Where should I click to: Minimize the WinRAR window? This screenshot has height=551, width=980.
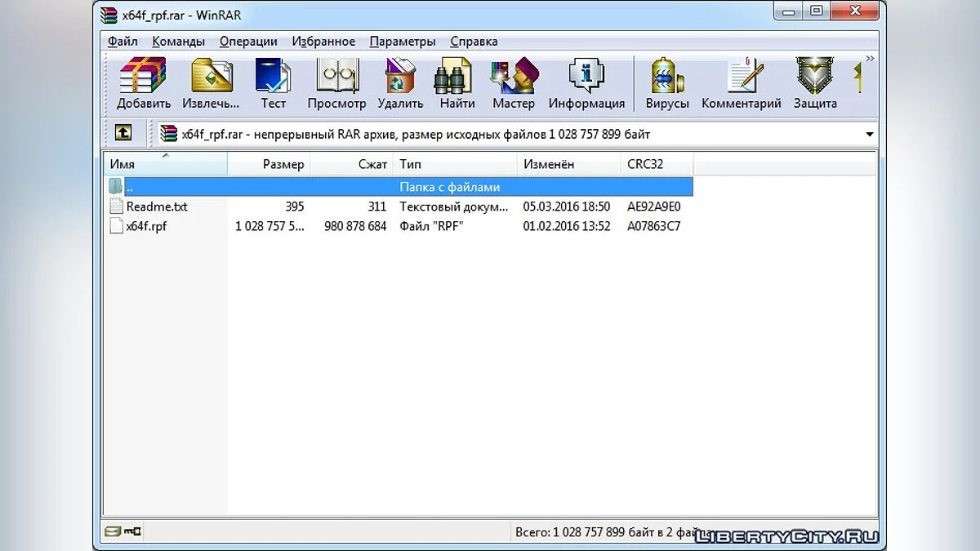[x=786, y=11]
